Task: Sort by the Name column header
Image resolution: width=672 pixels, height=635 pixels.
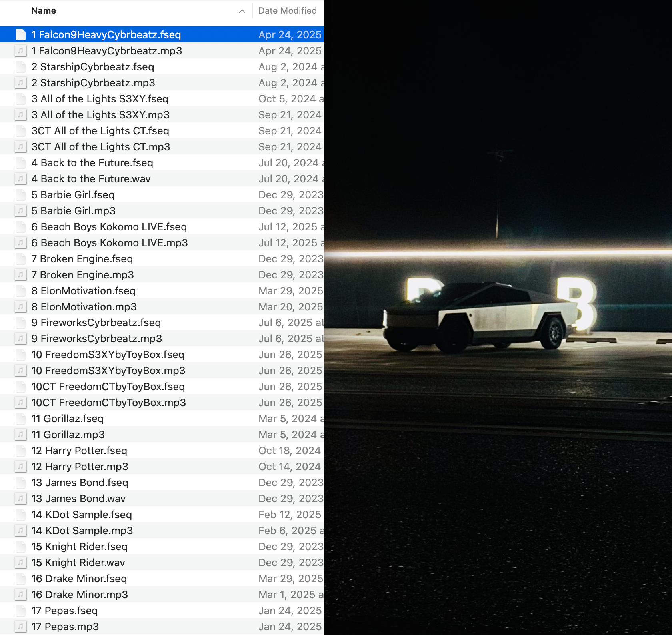Action: coord(44,11)
